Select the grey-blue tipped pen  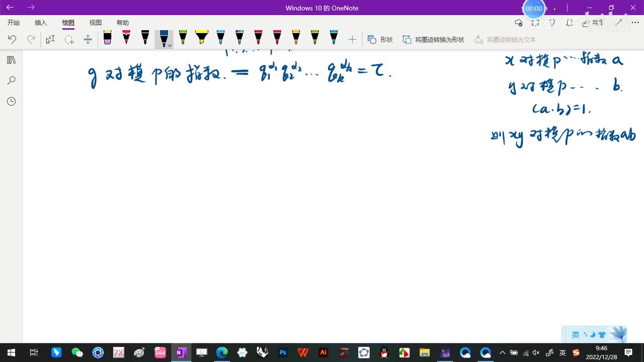[239, 38]
